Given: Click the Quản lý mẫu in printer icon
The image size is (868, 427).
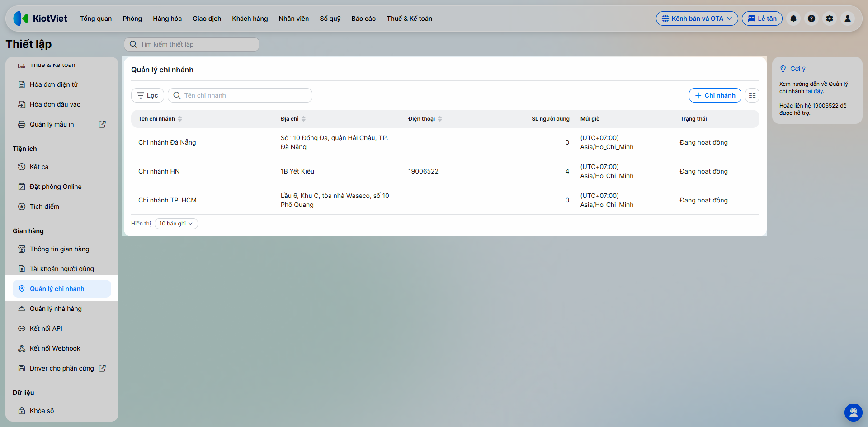Looking at the screenshot, I should point(22,124).
